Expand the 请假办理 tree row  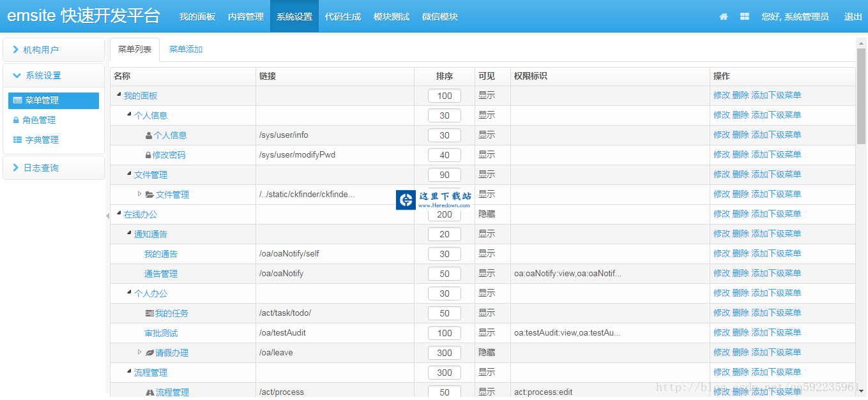pos(140,352)
